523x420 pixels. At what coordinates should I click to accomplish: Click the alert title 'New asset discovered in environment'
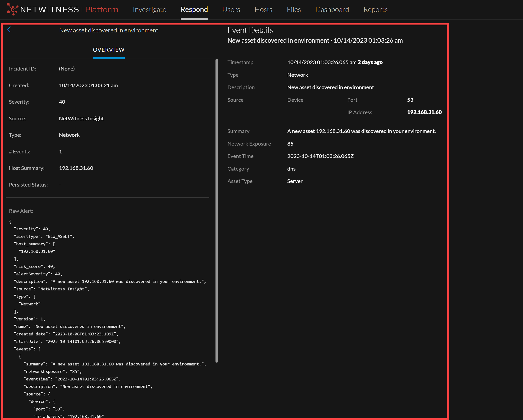click(109, 30)
